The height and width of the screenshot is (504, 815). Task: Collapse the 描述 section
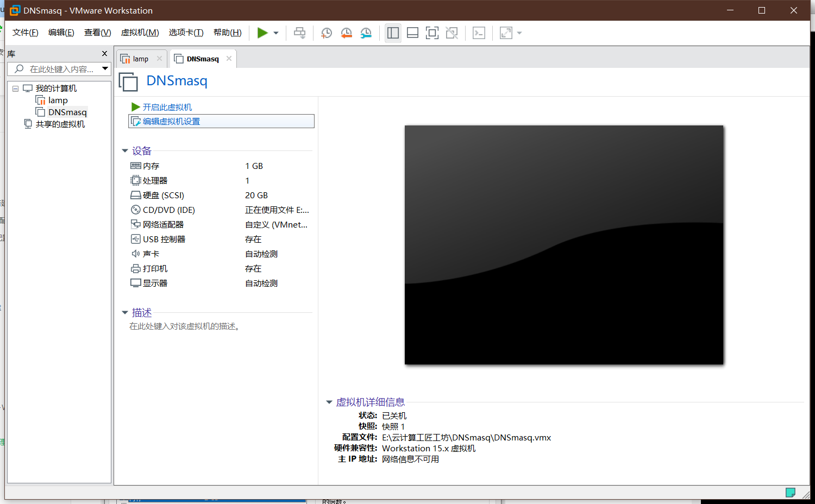125,313
